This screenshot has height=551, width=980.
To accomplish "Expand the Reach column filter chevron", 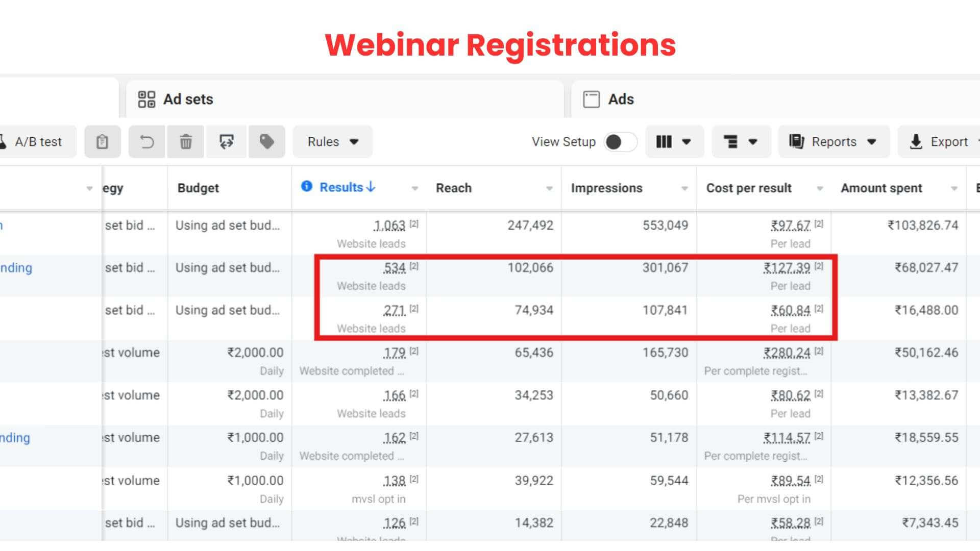I will [x=549, y=188].
